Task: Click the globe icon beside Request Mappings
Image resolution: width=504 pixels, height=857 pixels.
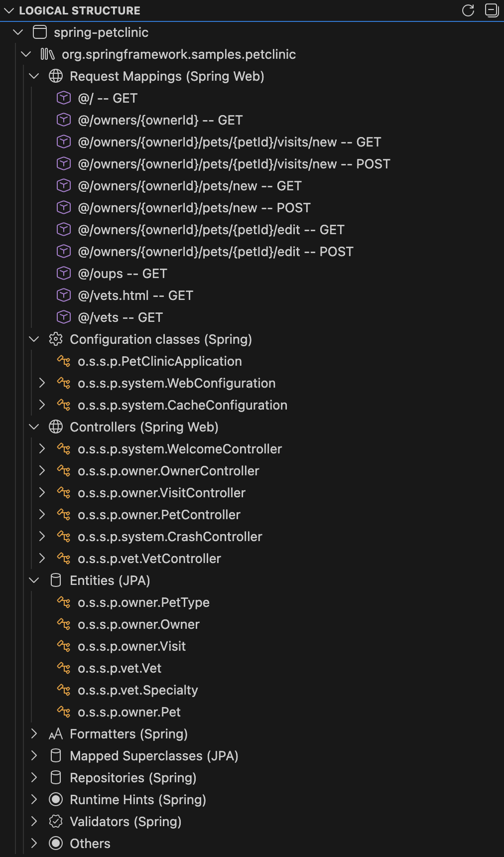Action: (x=56, y=76)
